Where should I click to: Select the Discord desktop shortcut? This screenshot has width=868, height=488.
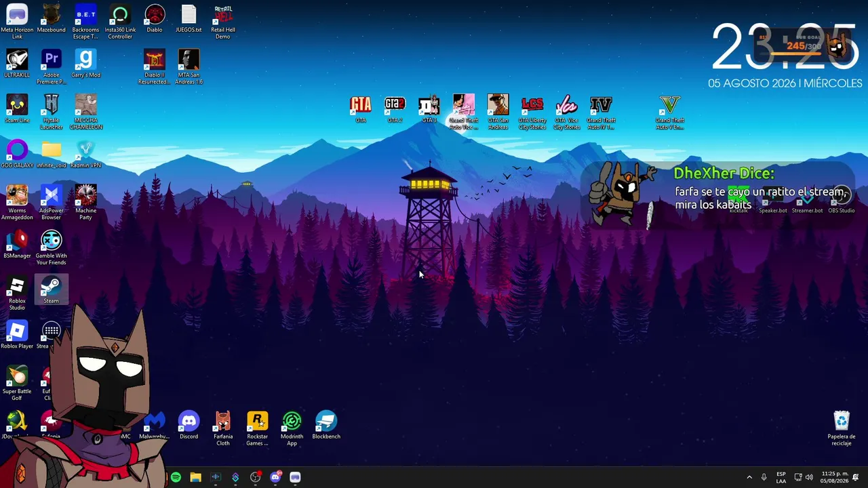coord(189,426)
